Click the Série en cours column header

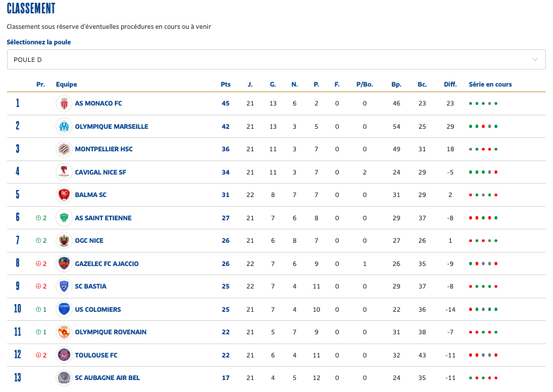490,84
